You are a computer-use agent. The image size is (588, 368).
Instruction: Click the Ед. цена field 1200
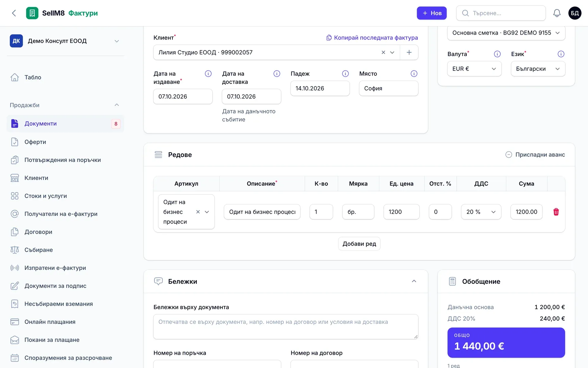[x=401, y=212]
